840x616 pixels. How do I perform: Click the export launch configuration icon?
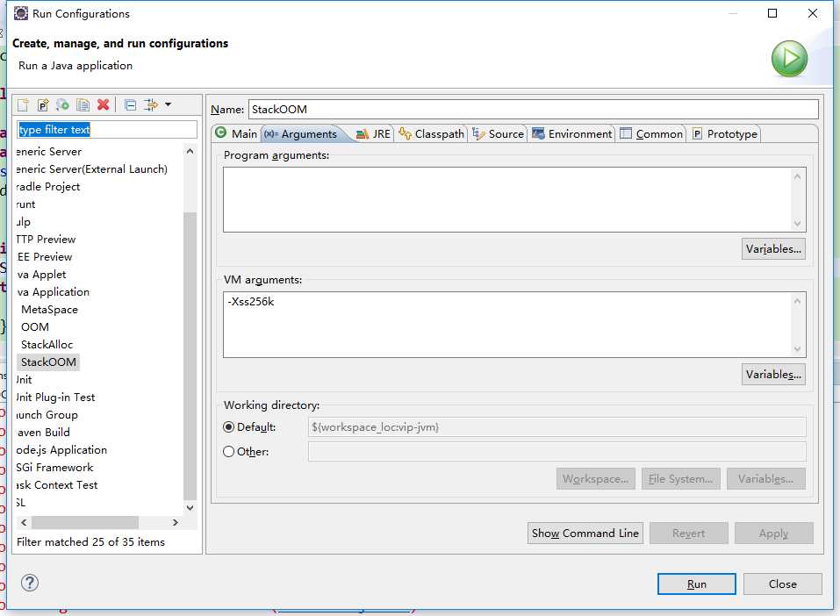coord(62,104)
